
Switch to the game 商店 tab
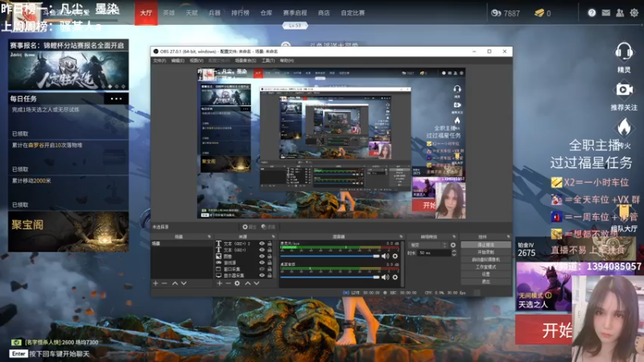[x=324, y=13]
